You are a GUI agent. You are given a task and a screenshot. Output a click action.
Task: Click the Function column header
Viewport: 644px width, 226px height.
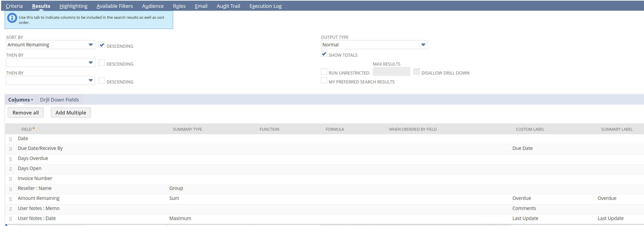click(270, 129)
